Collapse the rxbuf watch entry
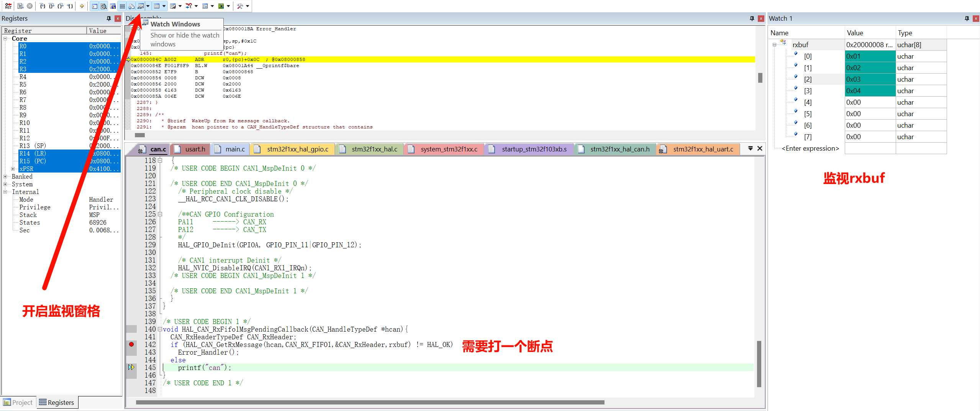 pyautogui.click(x=774, y=45)
